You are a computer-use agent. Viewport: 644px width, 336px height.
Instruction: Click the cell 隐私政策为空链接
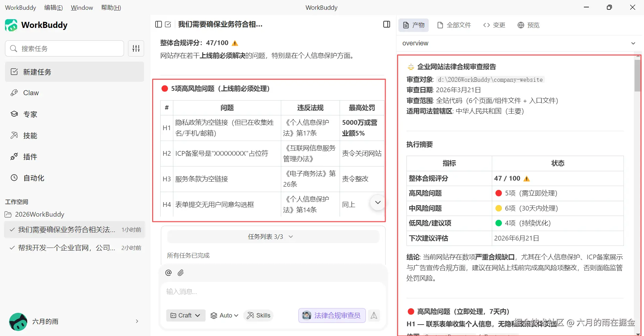pyautogui.click(x=227, y=128)
